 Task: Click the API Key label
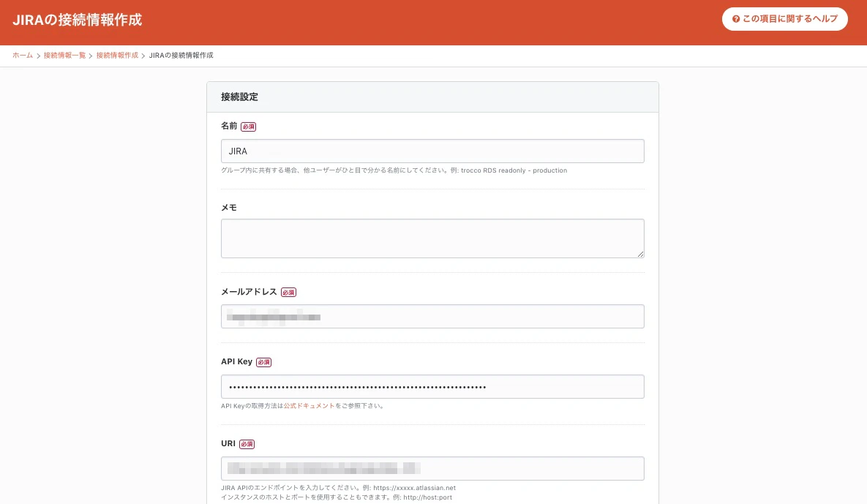pos(236,361)
